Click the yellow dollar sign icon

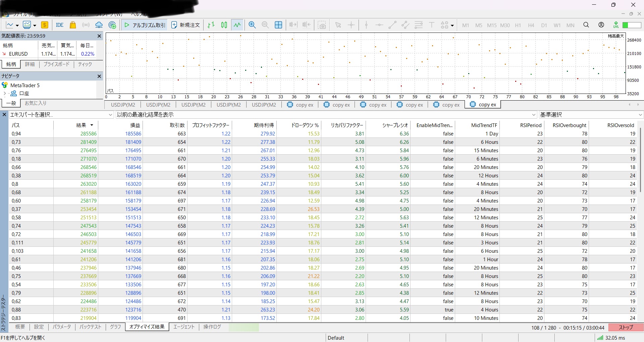(x=45, y=25)
